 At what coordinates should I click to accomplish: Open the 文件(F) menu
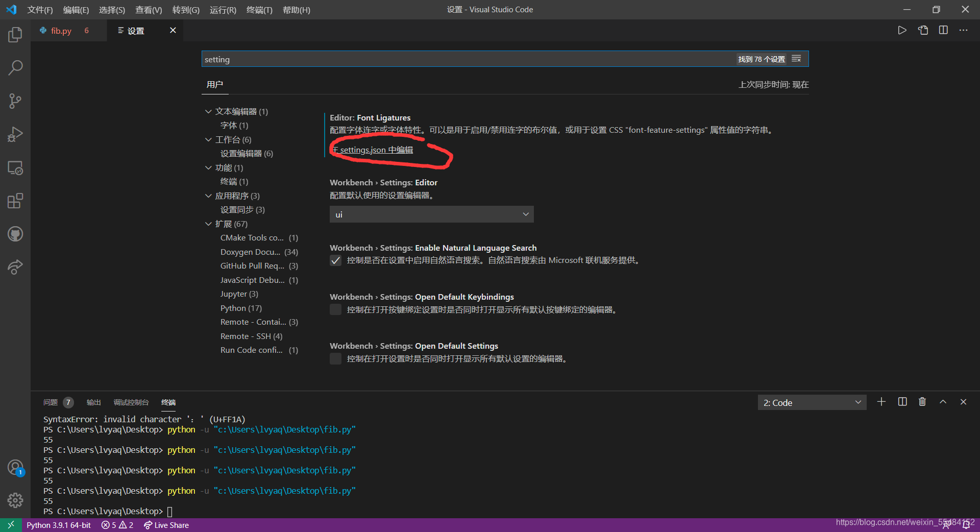[40, 10]
